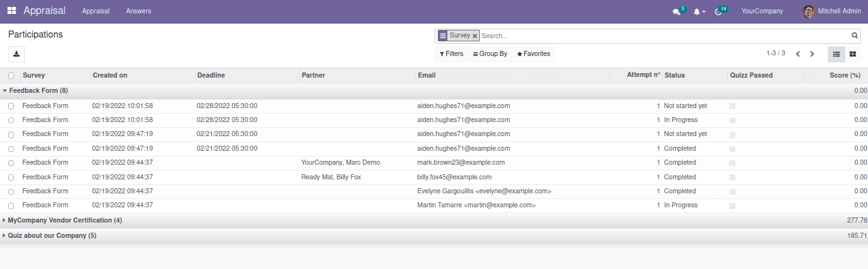Collapse the Feedback Form group
Screen dimensions: 868x269
click(38, 90)
